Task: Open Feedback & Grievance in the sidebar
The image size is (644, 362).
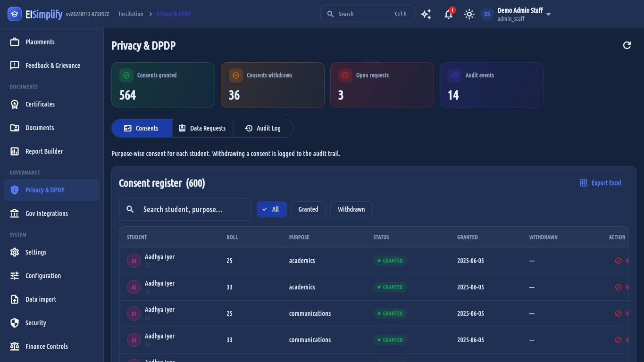Action: pyautogui.click(x=52, y=66)
